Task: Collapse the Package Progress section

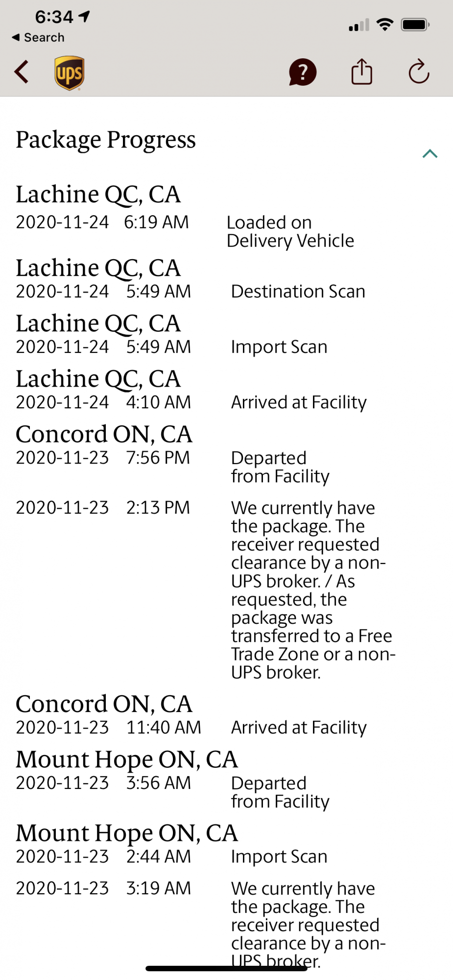Action: pos(429,154)
